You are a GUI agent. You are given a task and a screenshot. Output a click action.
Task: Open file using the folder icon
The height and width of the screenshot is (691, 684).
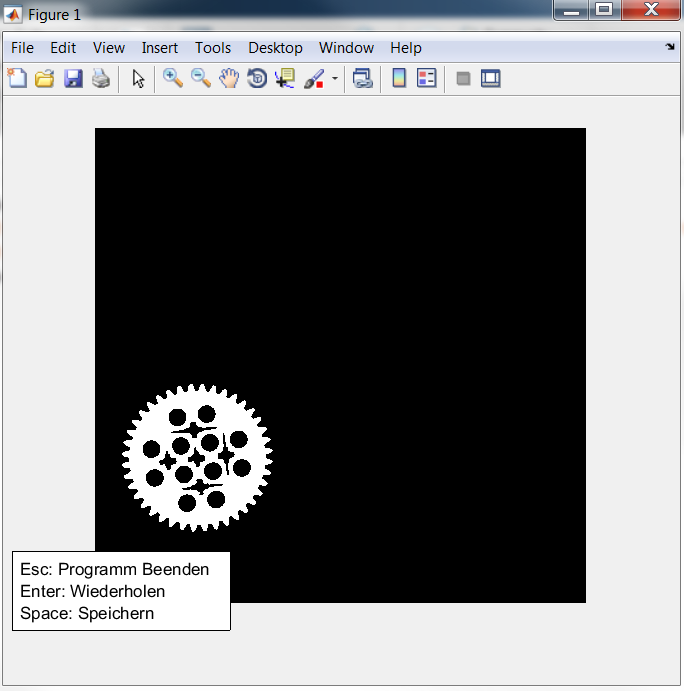pyautogui.click(x=45, y=78)
